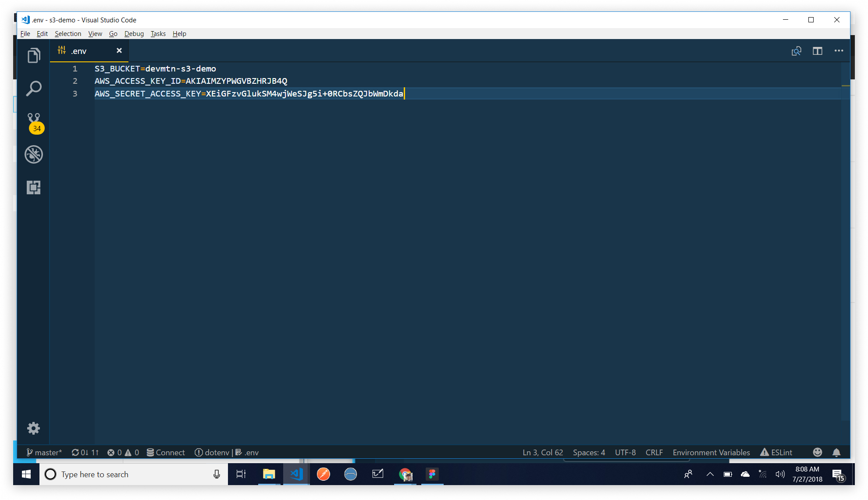Open the Search panel in activity bar

tap(34, 88)
